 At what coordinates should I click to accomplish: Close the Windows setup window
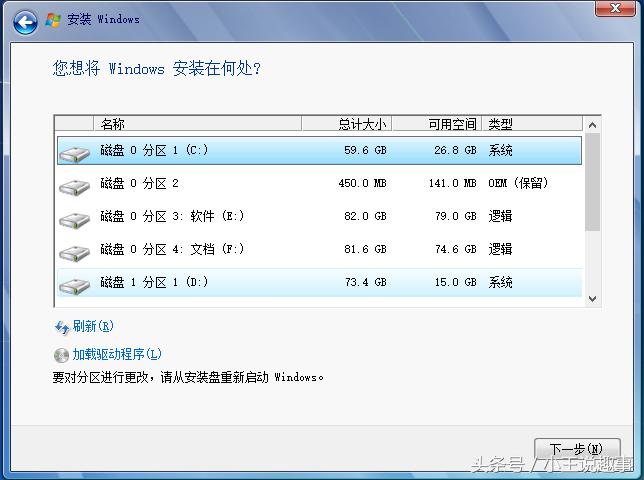coord(615,8)
